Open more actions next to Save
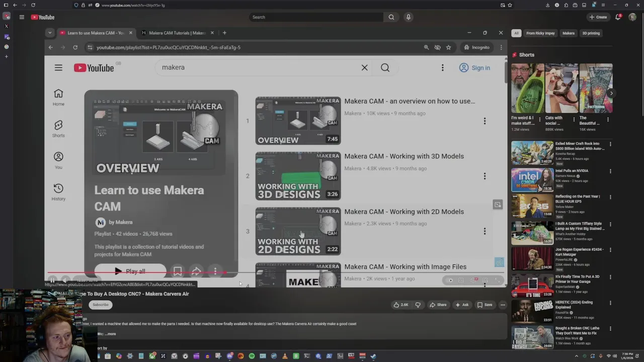The height and width of the screenshot is (362, 644). pos(503,305)
